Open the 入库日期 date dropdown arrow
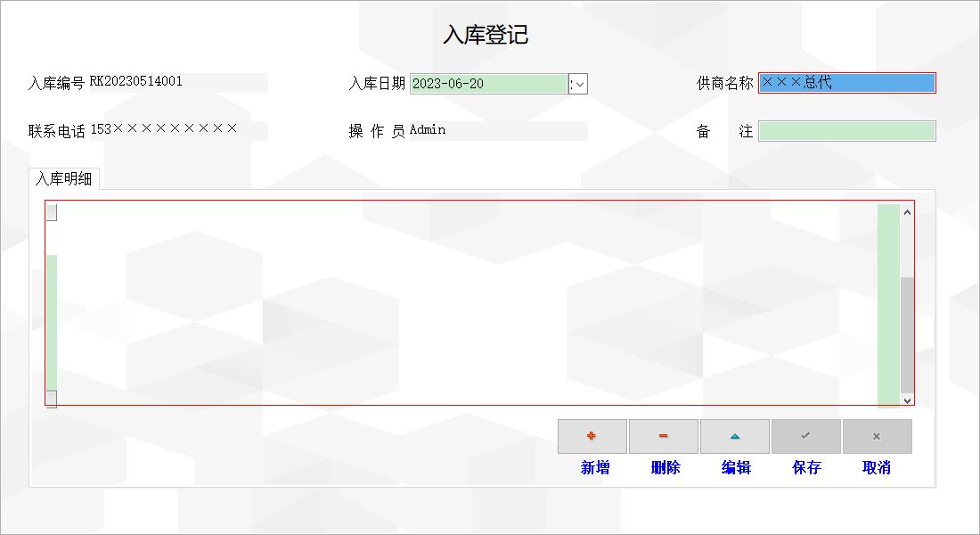The height and width of the screenshot is (535, 980). [579, 84]
